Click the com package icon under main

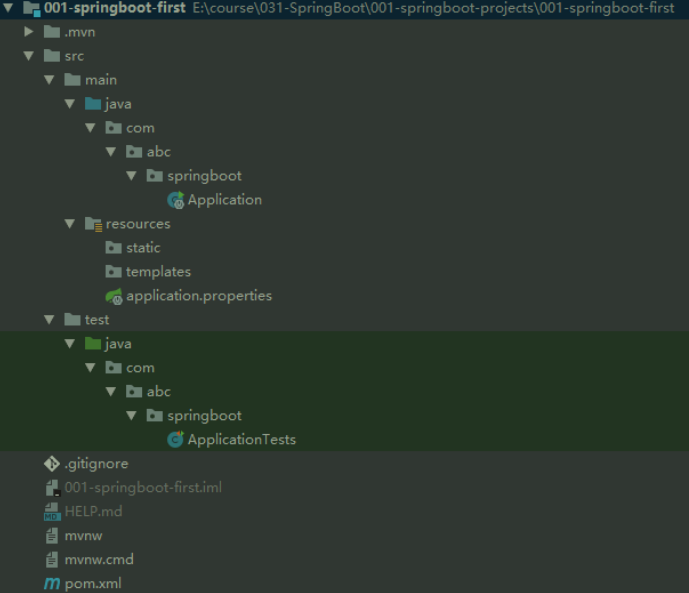tap(113, 128)
